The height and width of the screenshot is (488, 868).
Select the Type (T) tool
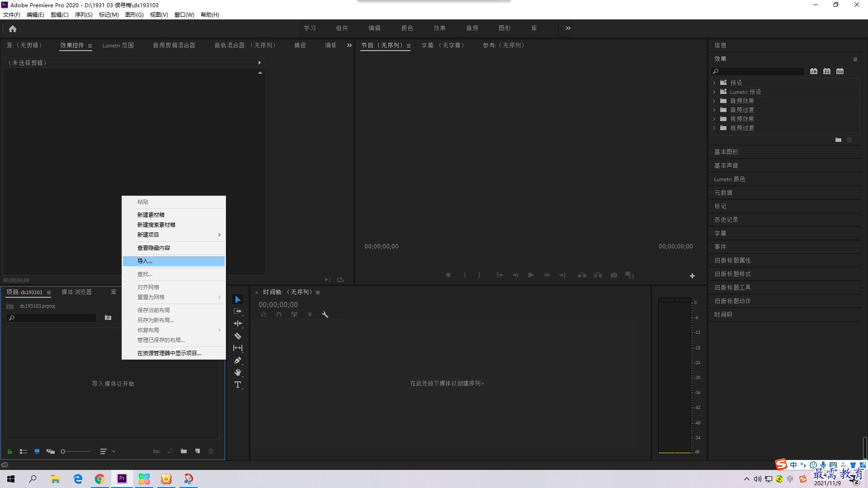tap(238, 385)
